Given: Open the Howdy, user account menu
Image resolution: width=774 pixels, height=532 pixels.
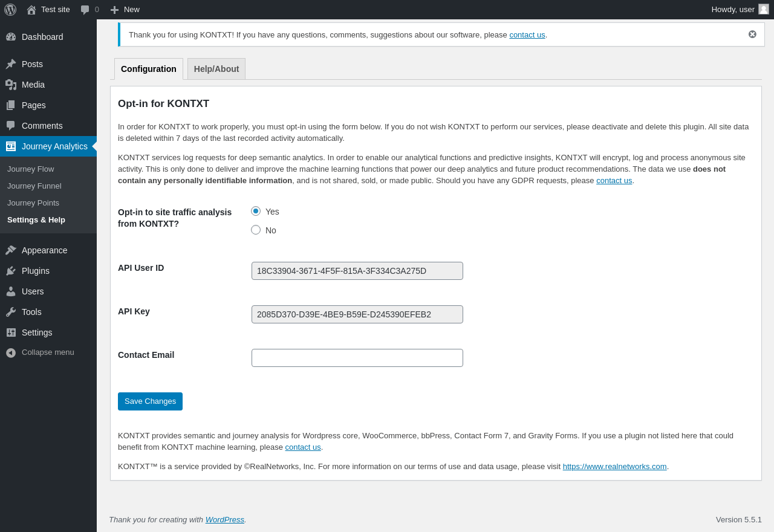Looking at the screenshot, I should coord(740,10).
